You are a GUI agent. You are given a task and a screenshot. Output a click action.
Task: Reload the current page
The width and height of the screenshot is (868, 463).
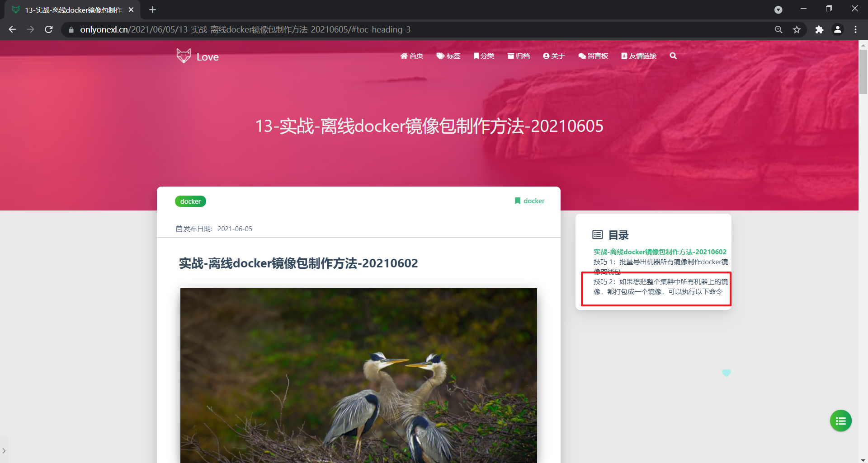(49, 29)
